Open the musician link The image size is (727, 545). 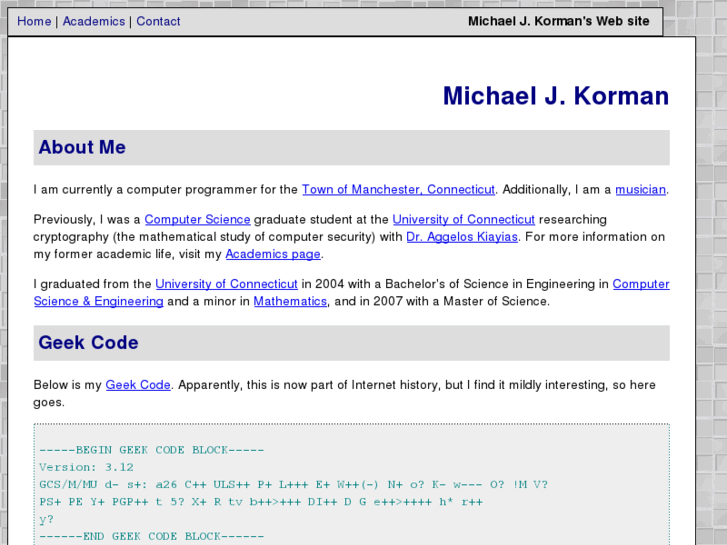[640, 190]
